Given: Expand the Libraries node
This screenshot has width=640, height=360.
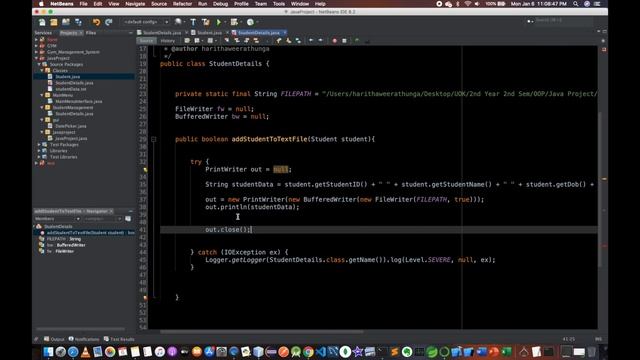Looking at the screenshot, I should click(x=39, y=151).
